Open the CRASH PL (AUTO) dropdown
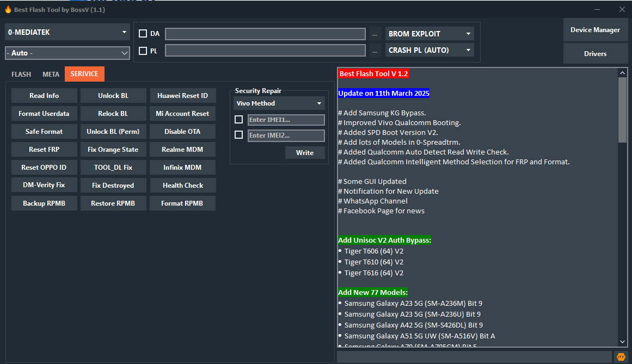 pos(429,50)
